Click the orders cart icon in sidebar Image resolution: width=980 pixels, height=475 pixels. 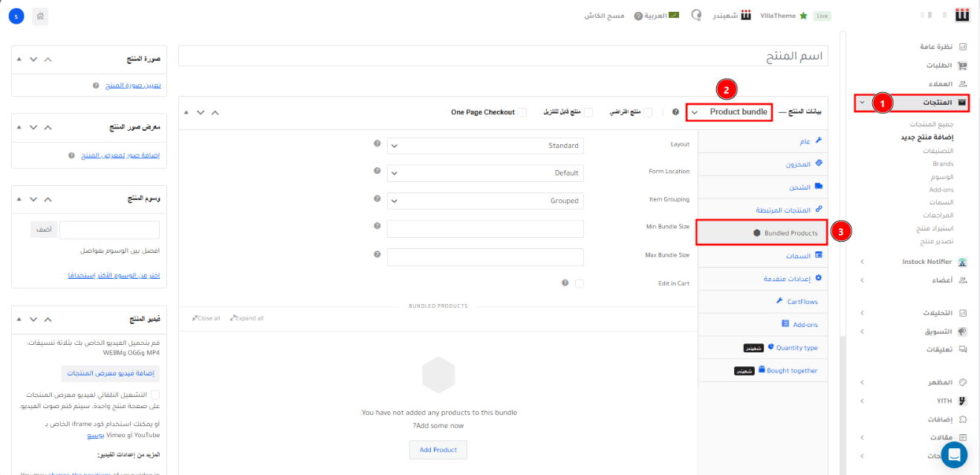(963, 65)
